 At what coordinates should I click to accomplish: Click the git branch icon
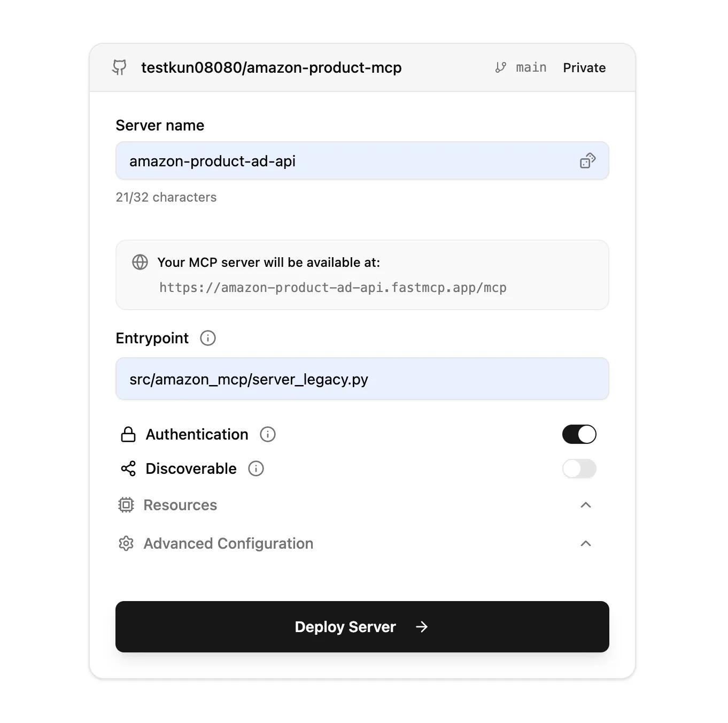[500, 67]
